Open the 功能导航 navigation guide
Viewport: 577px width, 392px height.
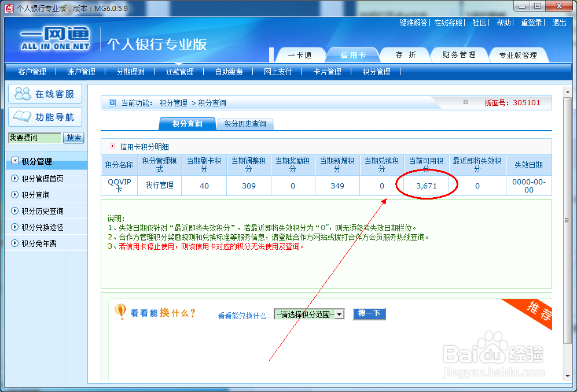pos(45,117)
